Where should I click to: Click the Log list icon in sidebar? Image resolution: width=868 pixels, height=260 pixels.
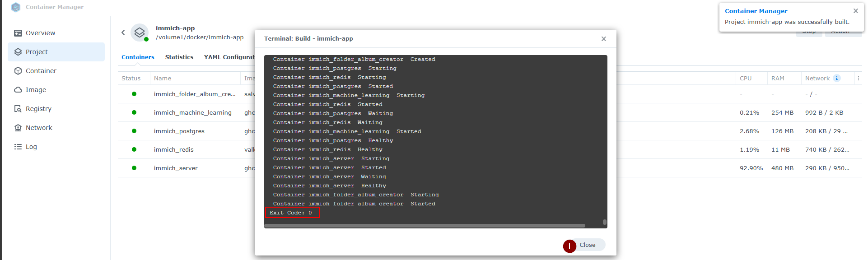(x=18, y=147)
